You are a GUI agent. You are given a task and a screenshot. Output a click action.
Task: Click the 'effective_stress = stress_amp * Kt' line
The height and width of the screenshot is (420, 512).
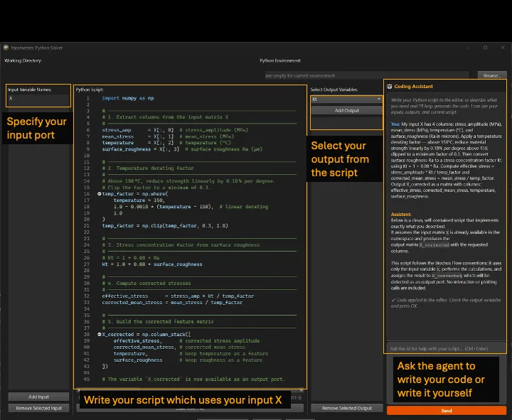[178, 296]
